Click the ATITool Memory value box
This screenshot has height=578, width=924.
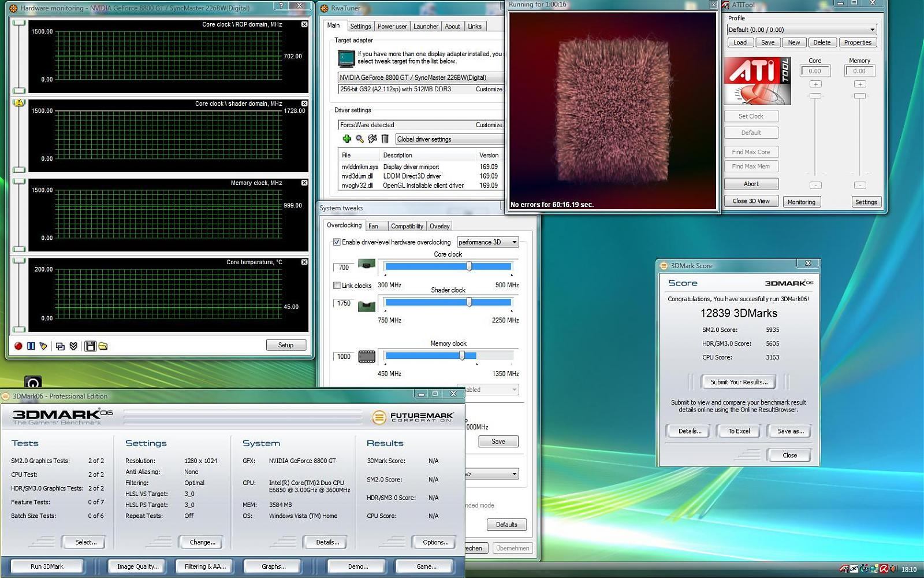tap(859, 71)
